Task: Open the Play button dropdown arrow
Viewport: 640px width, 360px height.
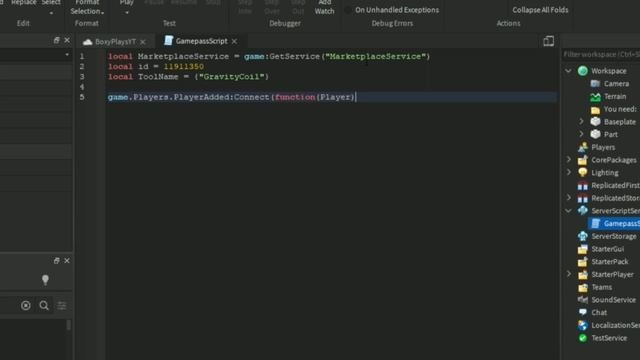Action: tap(127, 13)
